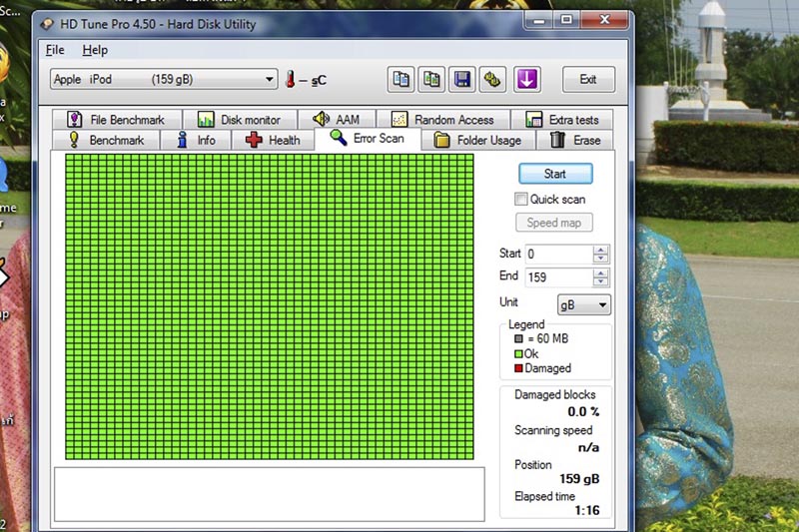The height and width of the screenshot is (532, 799).
Task: Switch to the Erase tab
Action: [575, 141]
